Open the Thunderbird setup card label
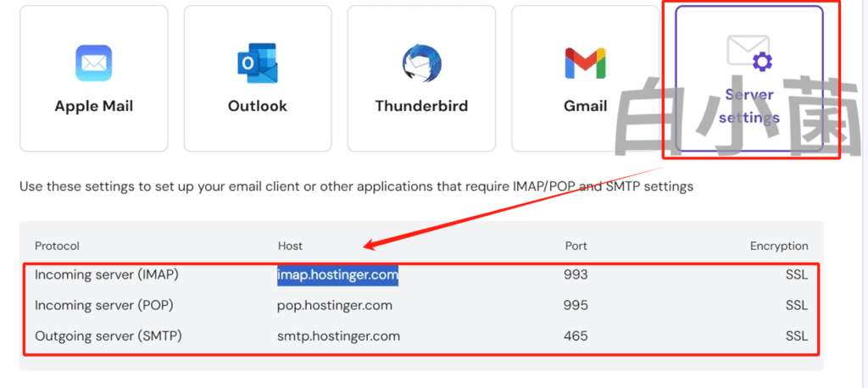 [421, 106]
